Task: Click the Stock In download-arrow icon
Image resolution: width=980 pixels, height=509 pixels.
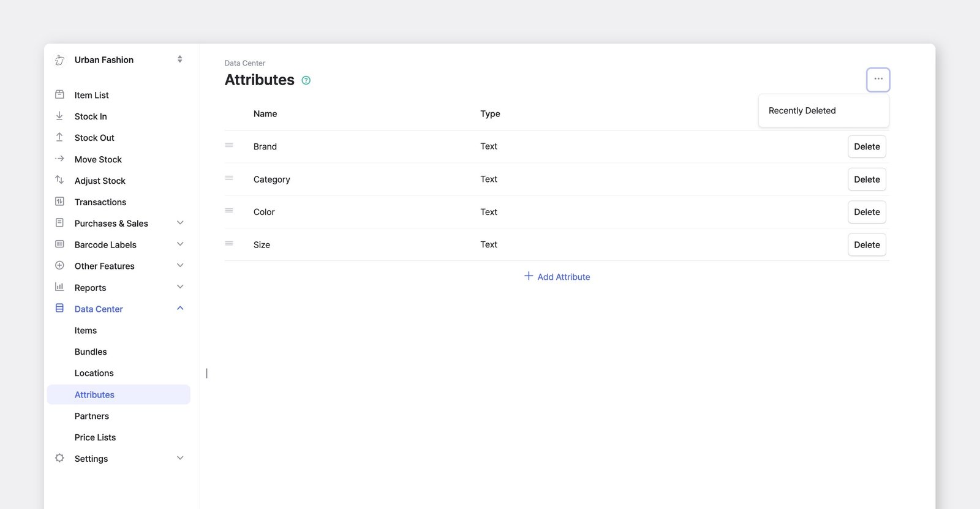Action: coord(59,116)
